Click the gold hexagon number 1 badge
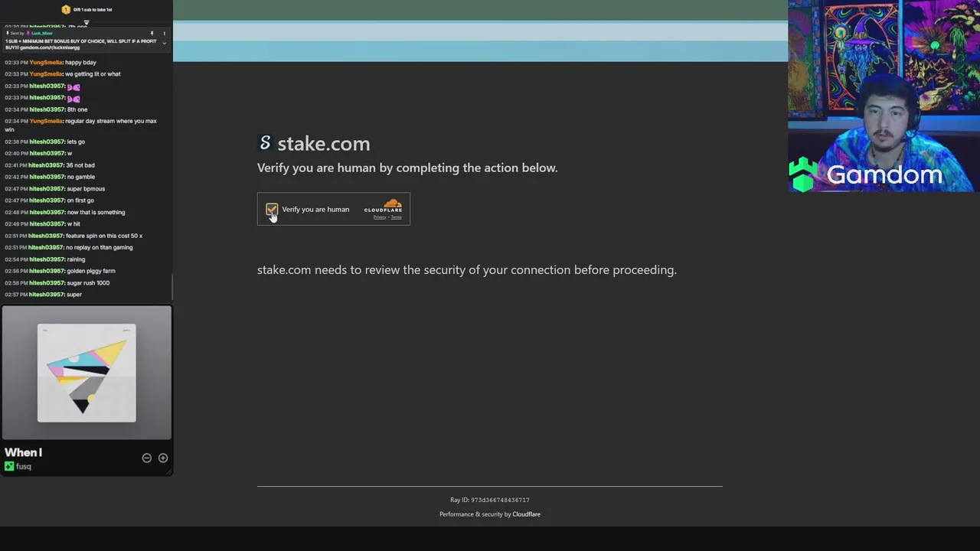Screen dimensions: 980x551 coord(66,9)
